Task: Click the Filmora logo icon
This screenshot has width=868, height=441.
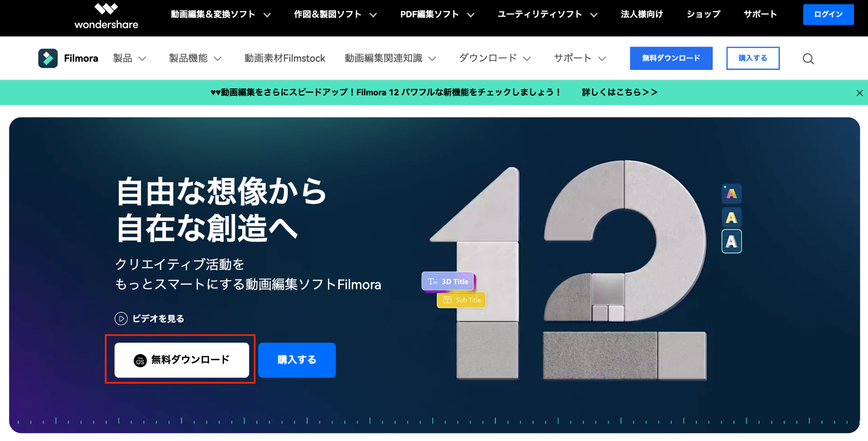Action: 48,58
